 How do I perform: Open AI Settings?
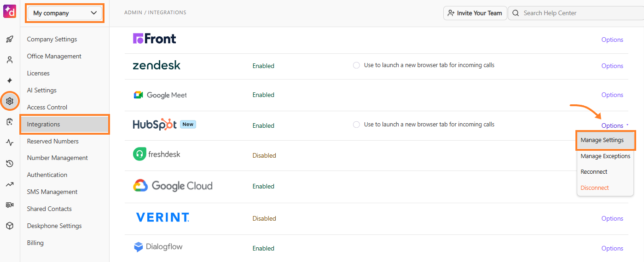pyautogui.click(x=42, y=90)
